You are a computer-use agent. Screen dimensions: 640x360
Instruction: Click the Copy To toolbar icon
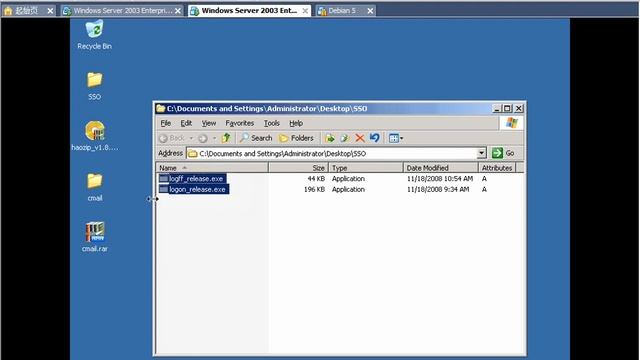[344, 138]
